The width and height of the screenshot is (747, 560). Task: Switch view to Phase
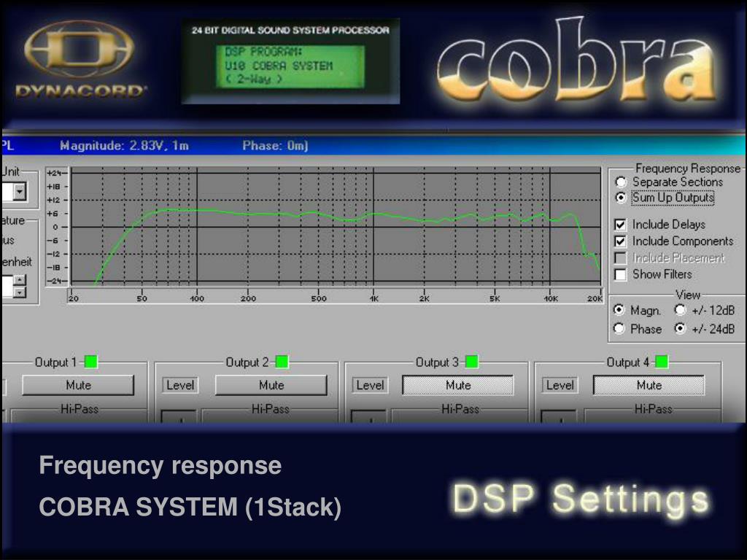pos(619,328)
